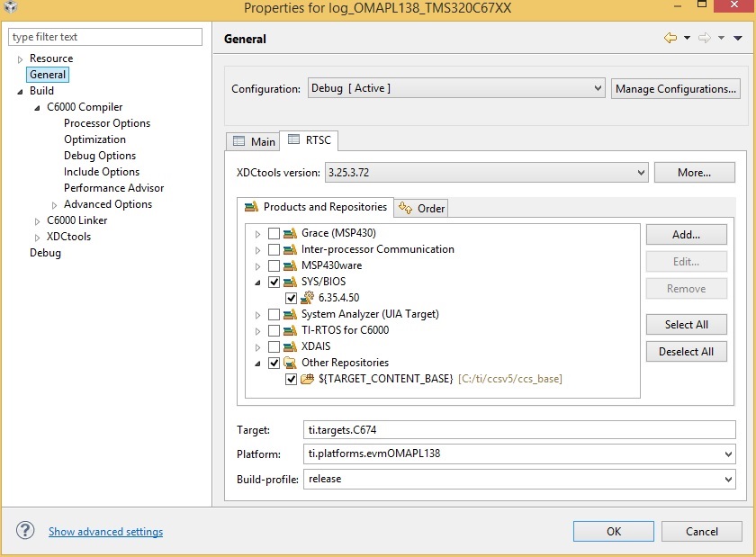Select the RTSC tab
This screenshot has width=756, height=557.
click(309, 140)
